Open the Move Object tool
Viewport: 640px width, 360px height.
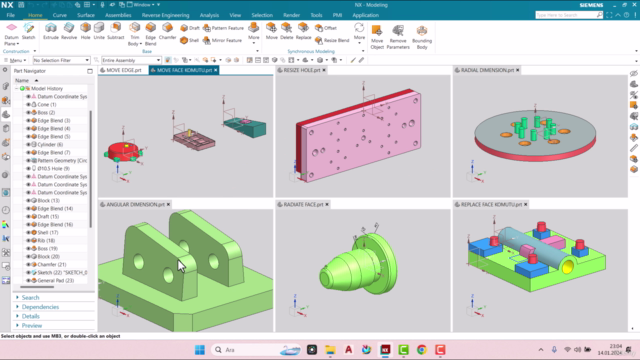pyautogui.click(x=377, y=37)
